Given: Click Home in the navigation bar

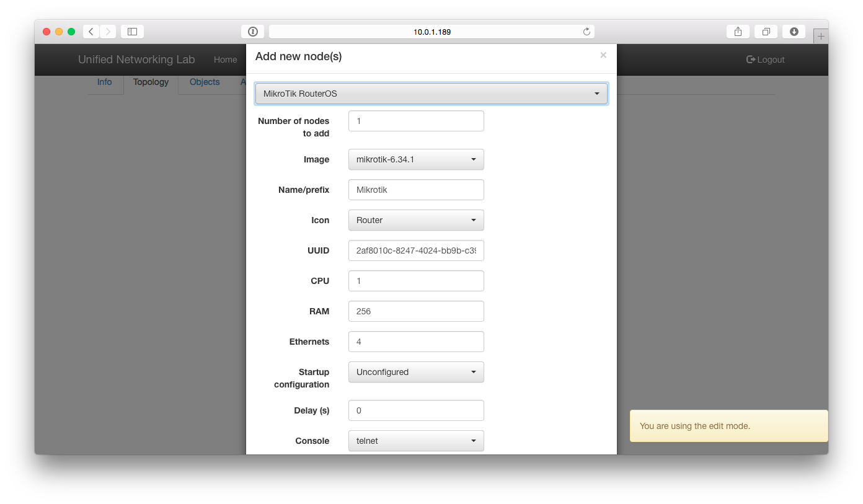Looking at the screenshot, I should 225,60.
